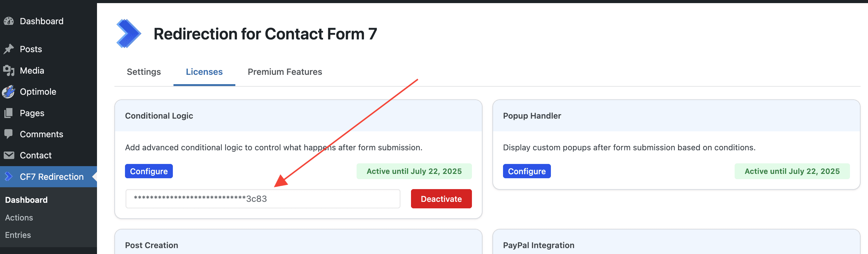The image size is (868, 254).
Task: Select the Licenses tab
Action: click(x=204, y=72)
